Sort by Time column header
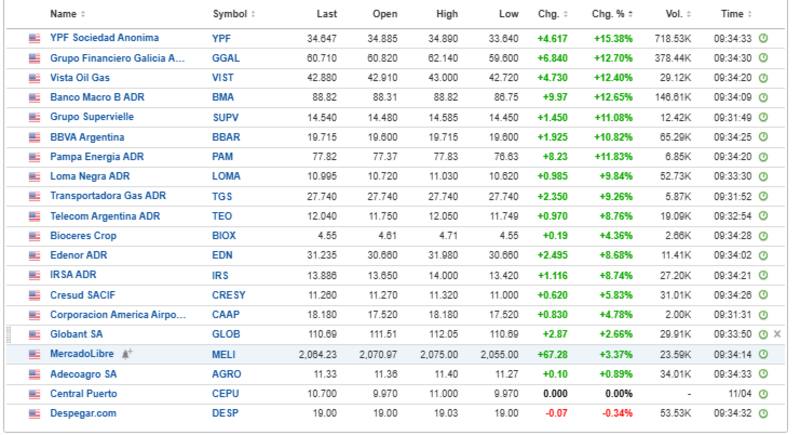This screenshot has height=435, width=800. click(736, 14)
